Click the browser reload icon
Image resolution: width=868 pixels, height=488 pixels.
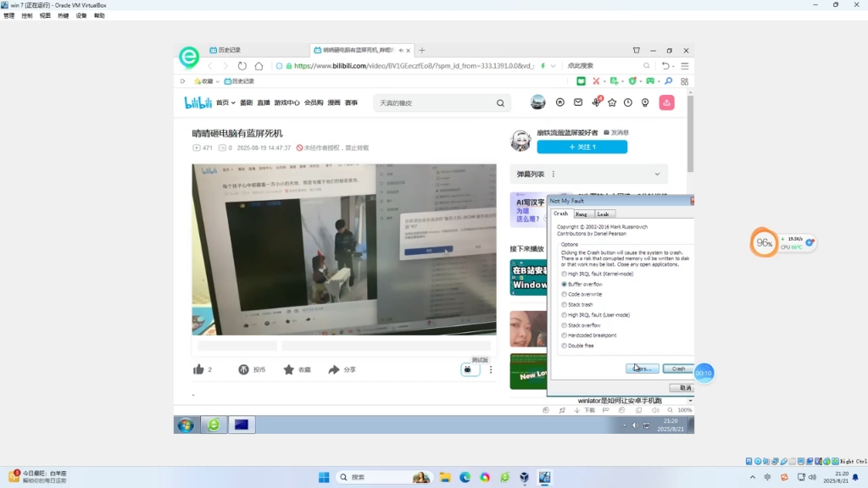(242, 66)
